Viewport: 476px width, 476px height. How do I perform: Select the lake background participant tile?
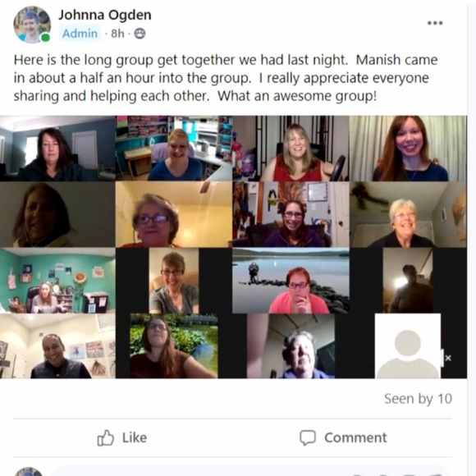(x=291, y=281)
